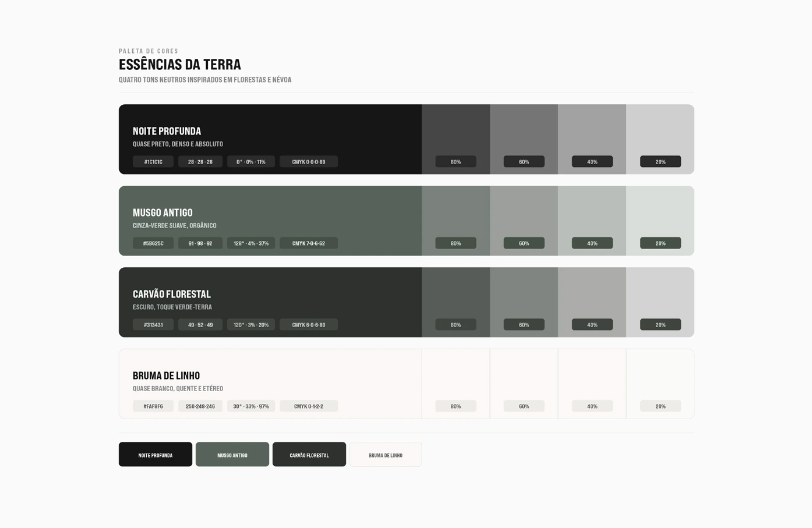The width and height of the screenshot is (812, 528).
Task: Click the Noite Profunda bottom swatch tile
Action: coord(156,455)
